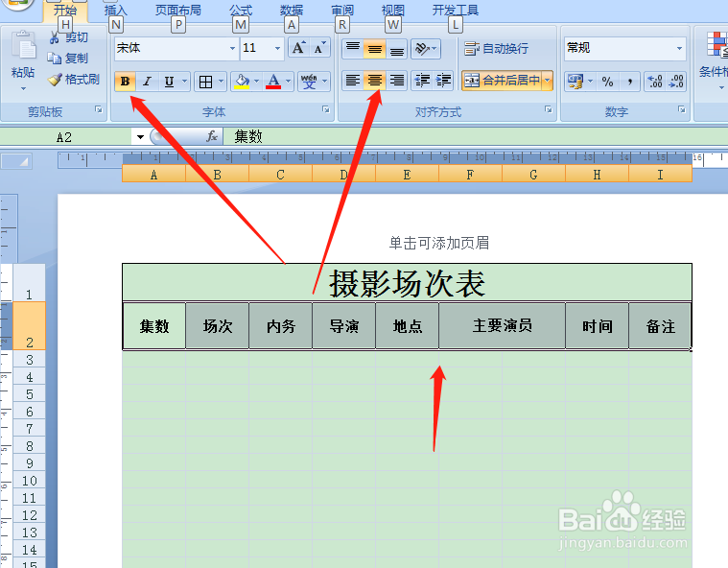728x568 pixels.
Task: Click the Cut (剪切) scissors icon
Action: point(55,37)
